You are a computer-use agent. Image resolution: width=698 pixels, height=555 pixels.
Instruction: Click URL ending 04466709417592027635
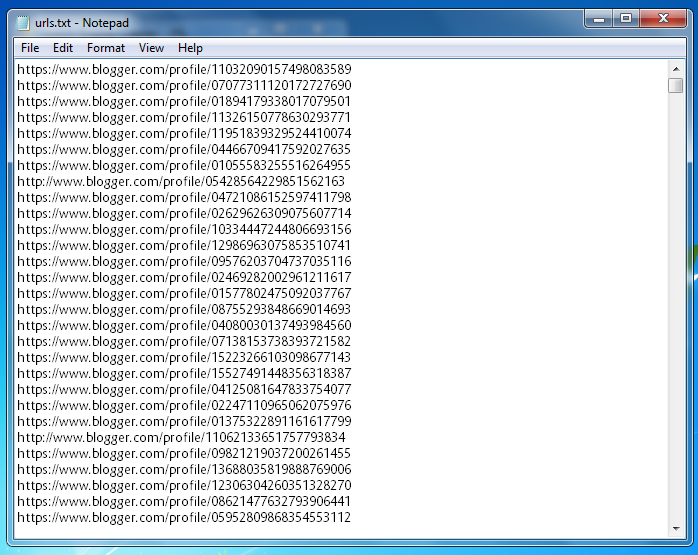click(x=184, y=150)
